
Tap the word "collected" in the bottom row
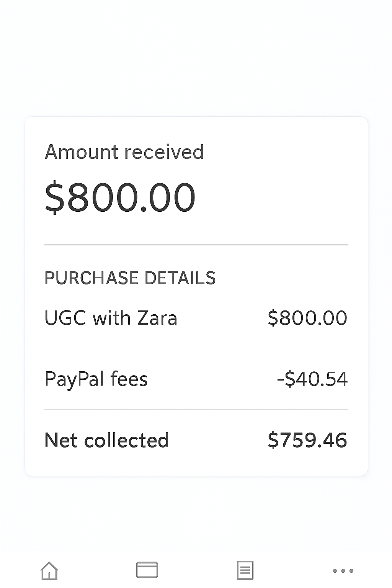pos(126,440)
